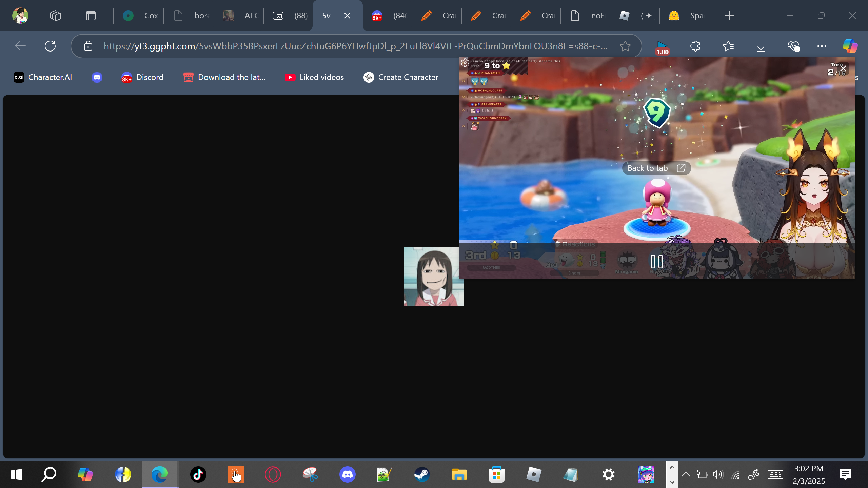Go back to the previous page

20,46
